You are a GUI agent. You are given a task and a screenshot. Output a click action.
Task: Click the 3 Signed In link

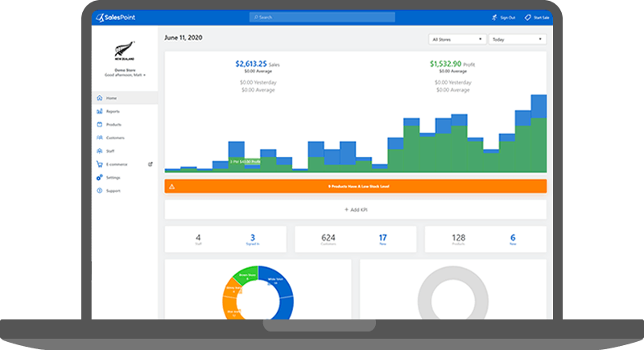click(x=253, y=239)
